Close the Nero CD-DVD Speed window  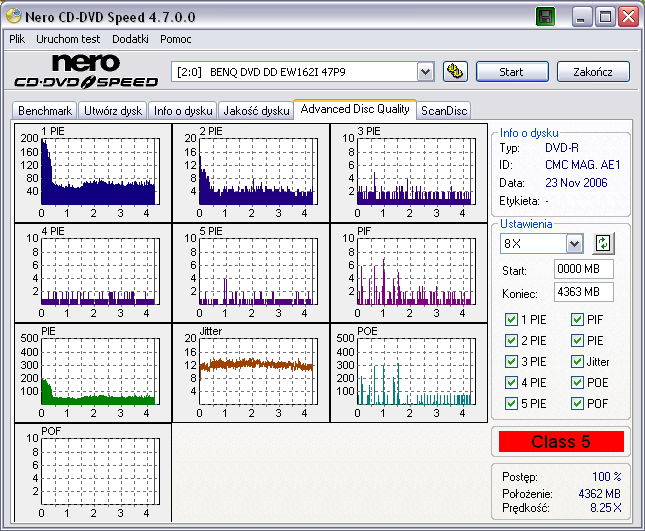click(x=628, y=17)
